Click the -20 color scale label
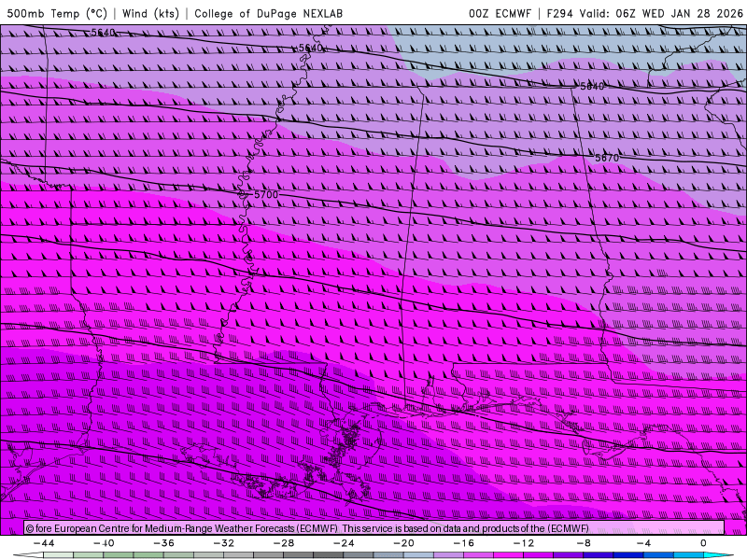This screenshot has height=560, width=747. click(x=404, y=543)
